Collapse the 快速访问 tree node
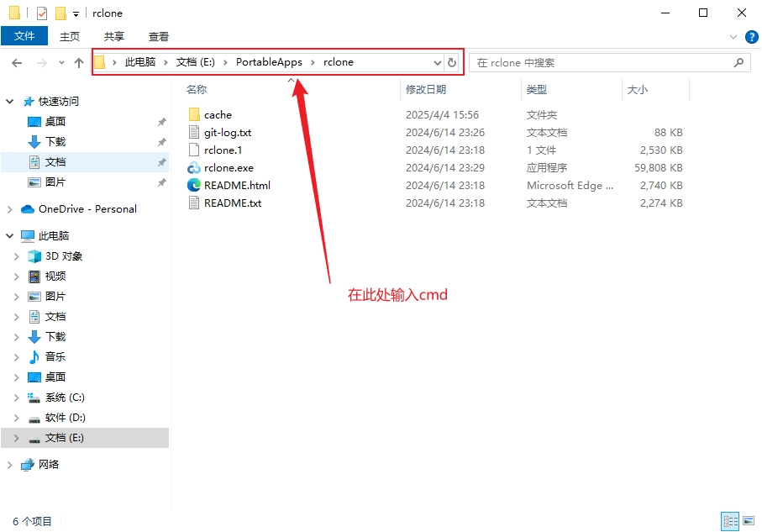The height and width of the screenshot is (532, 762). (10, 101)
